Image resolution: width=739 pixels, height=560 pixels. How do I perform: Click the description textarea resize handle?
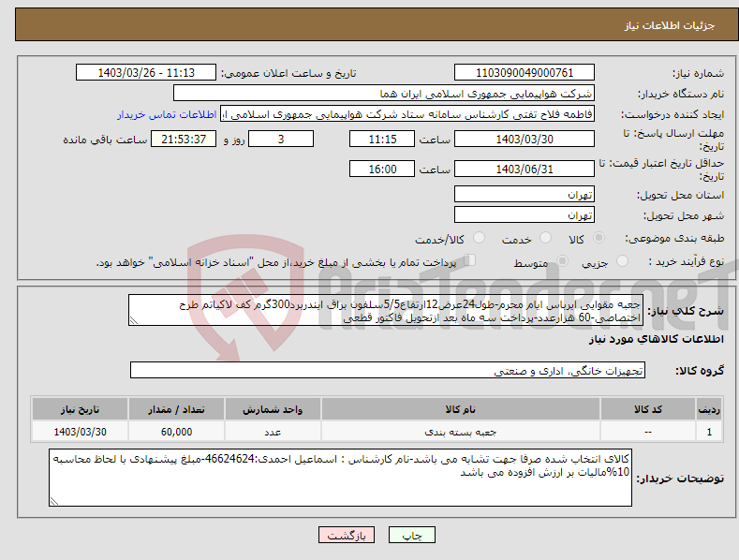(x=134, y=321)
